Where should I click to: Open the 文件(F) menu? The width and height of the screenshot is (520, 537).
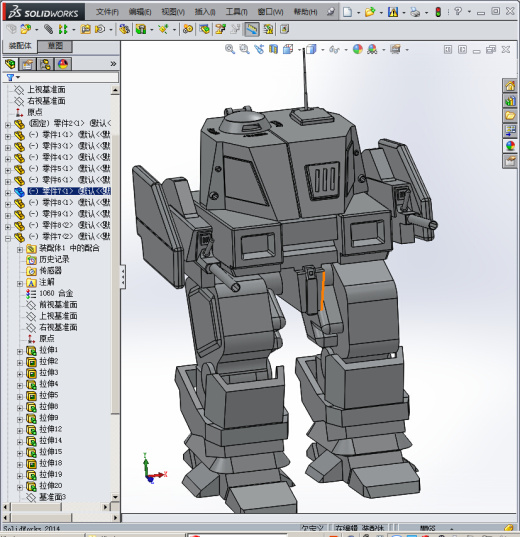107,12
